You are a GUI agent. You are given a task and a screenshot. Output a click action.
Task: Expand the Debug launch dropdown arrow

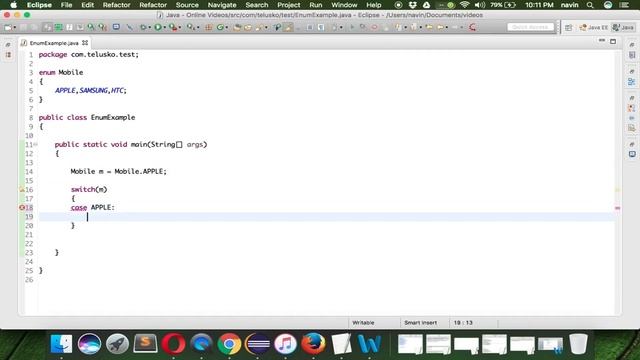tap(149, 27)
